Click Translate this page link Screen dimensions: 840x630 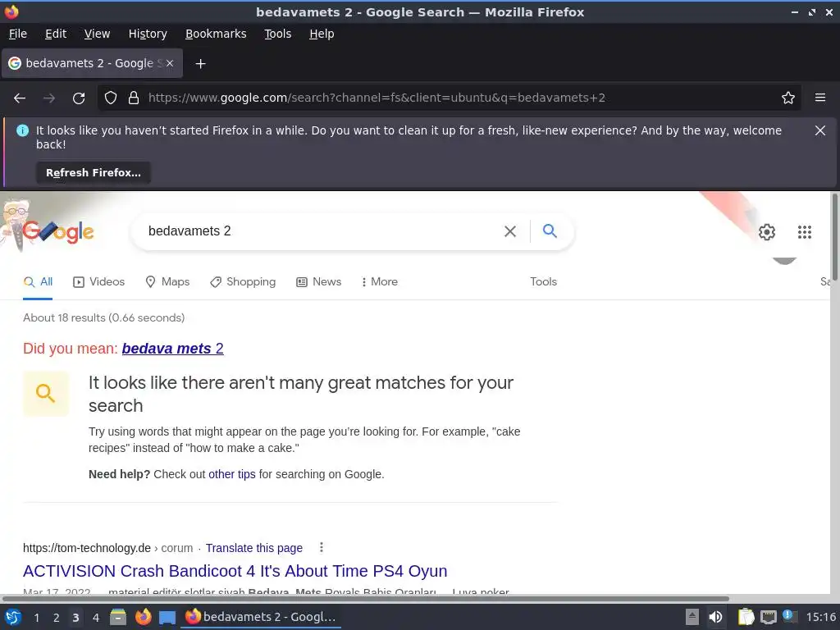pyautogui.click(x=254, y=548)
